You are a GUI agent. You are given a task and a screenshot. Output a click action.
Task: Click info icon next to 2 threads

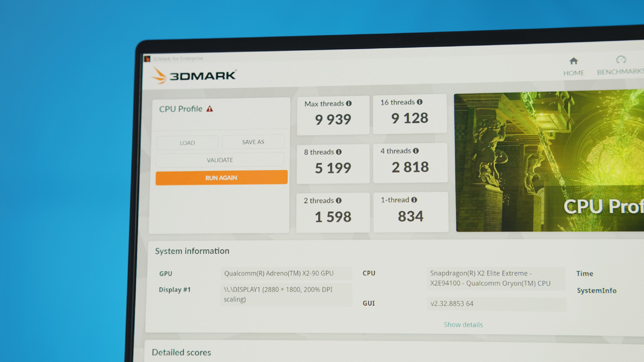pos(339,201)
